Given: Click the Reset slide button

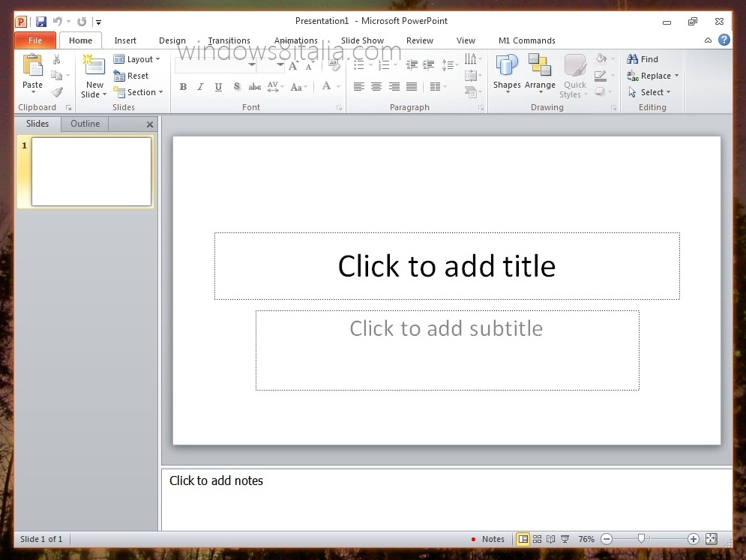Looking at the screenshot, I should coord(131,76).
